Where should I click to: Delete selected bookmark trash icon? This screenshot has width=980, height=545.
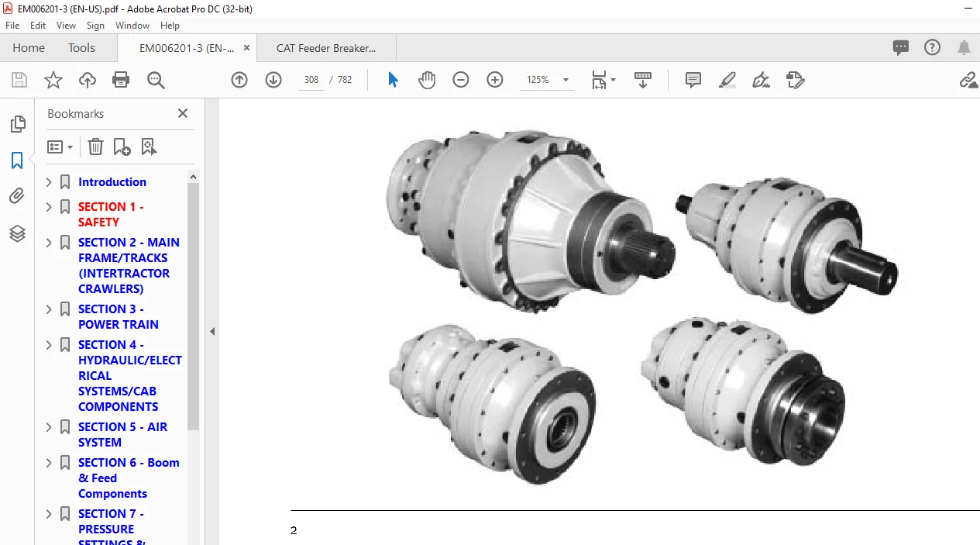coord(95,147)
